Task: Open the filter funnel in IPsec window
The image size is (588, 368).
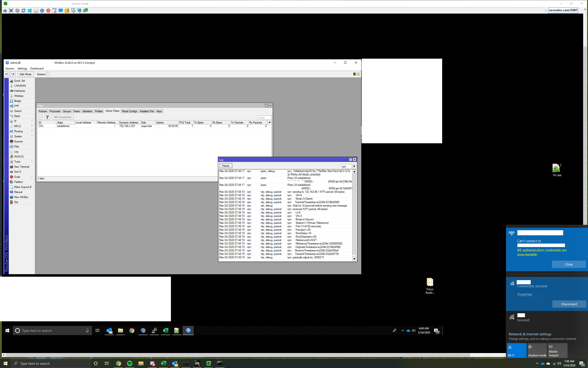Action: click(47, 117)
